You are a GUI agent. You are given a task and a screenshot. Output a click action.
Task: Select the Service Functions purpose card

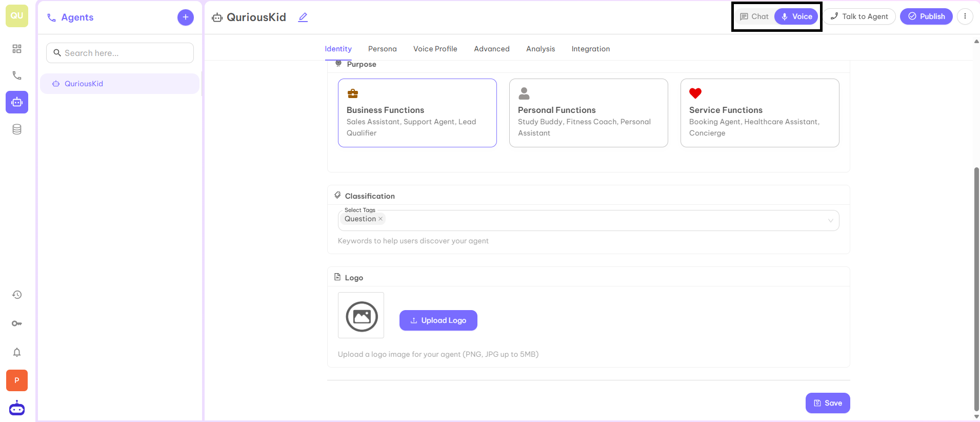[x=760, y=113]
